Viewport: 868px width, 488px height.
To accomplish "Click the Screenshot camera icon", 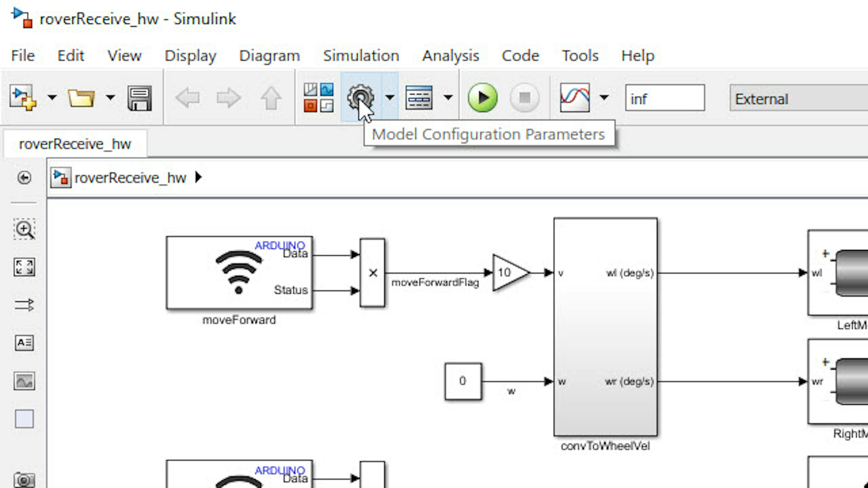I will click(24, 480).
